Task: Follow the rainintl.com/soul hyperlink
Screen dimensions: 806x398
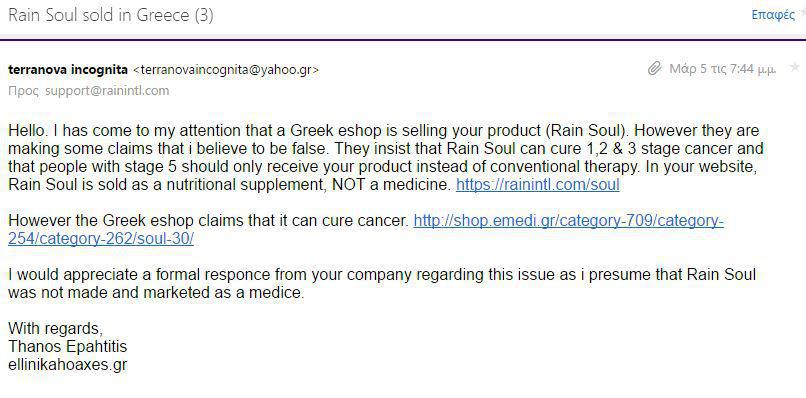Action: (538, 185)
